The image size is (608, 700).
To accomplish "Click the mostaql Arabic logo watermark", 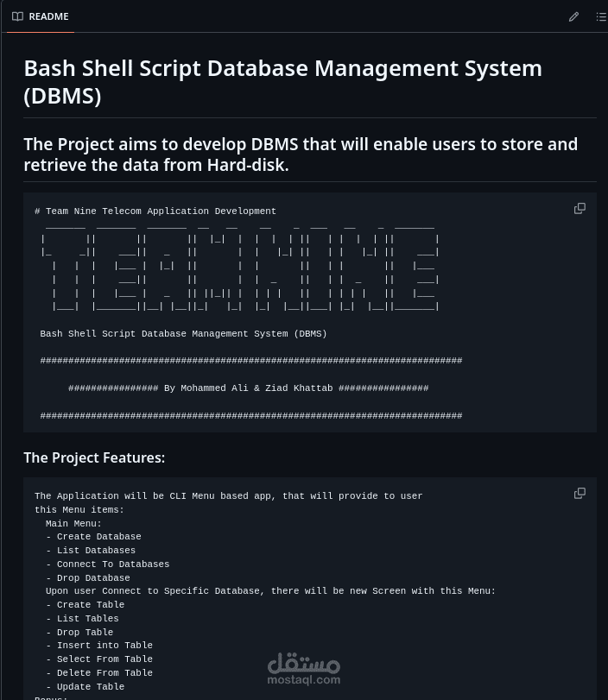I will click(304, 663).
